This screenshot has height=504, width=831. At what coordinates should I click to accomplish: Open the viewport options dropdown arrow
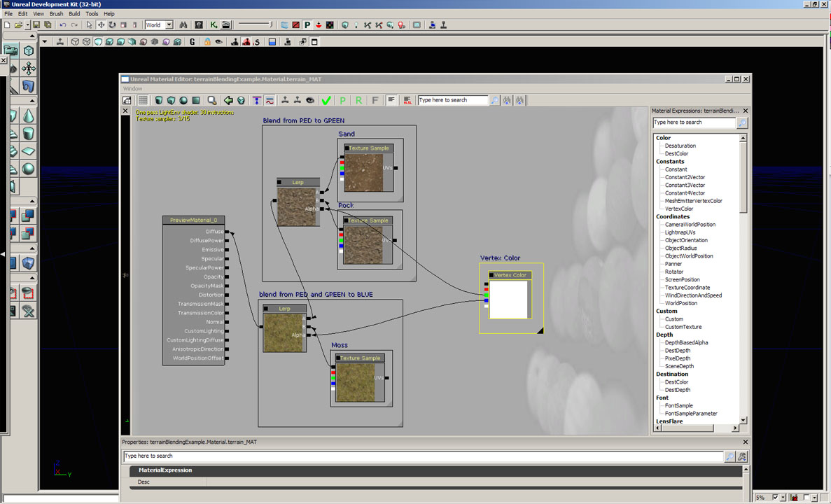tap(45, 42)
